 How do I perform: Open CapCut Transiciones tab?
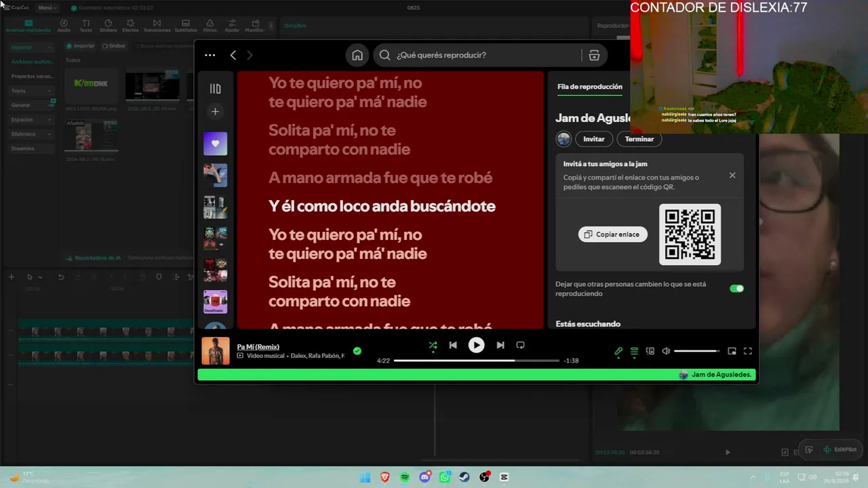157,26
